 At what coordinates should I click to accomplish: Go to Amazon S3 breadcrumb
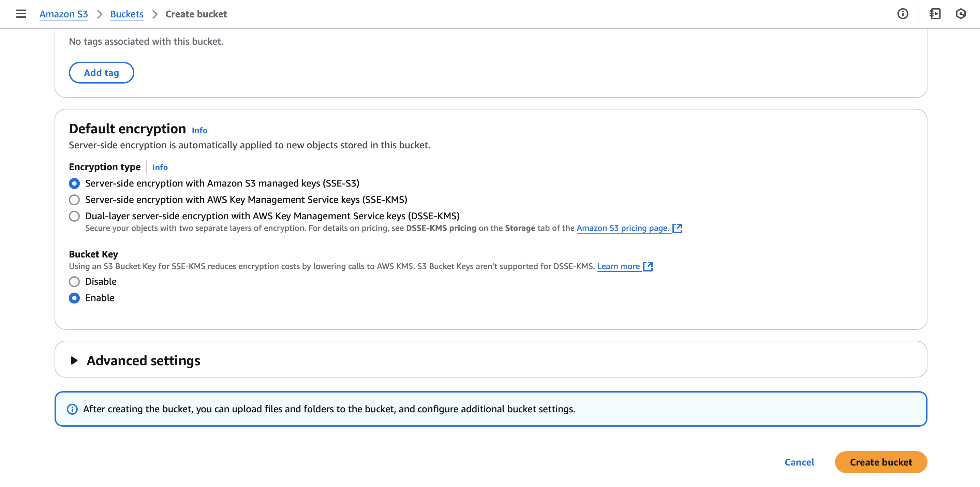[63, 14]
